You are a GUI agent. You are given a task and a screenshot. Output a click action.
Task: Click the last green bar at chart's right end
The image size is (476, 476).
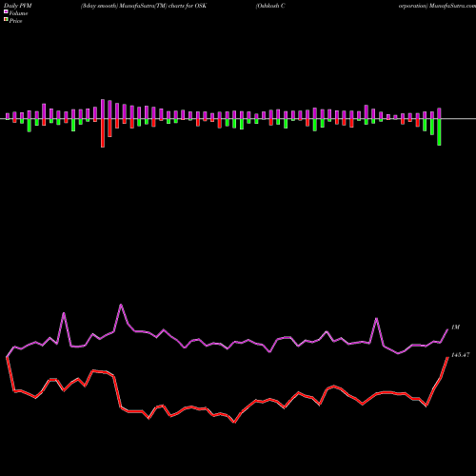coord(439,132)
